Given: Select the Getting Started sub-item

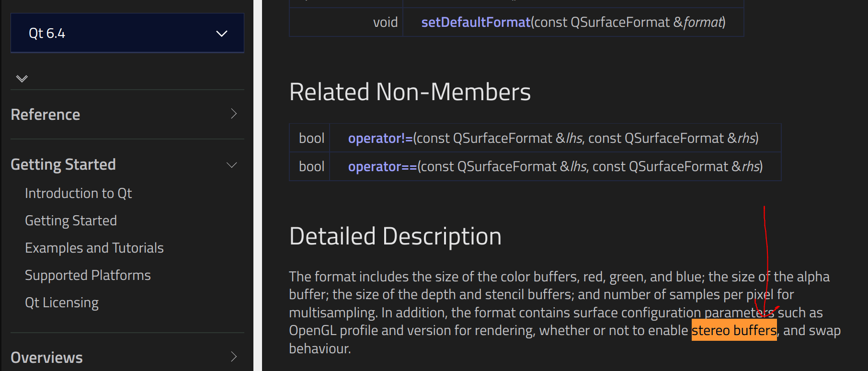Looking at the screenshot, I should click(x=71, y=220).
